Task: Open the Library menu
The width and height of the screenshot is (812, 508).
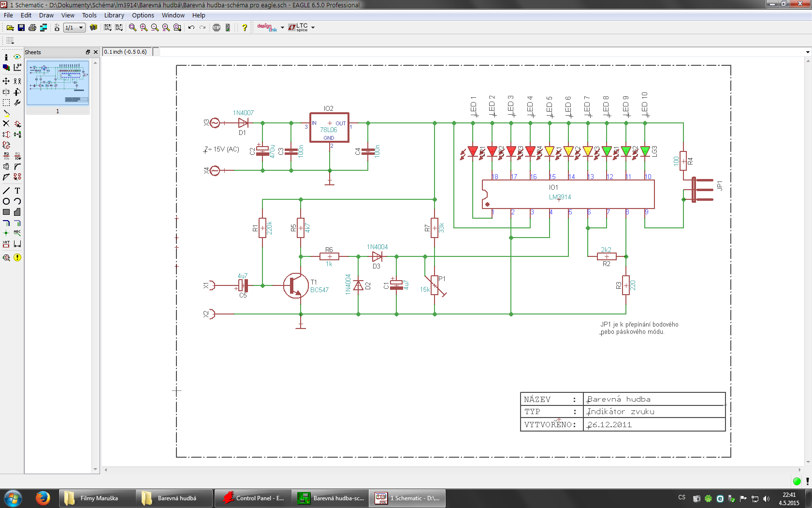Action: (x=114, y=15)
